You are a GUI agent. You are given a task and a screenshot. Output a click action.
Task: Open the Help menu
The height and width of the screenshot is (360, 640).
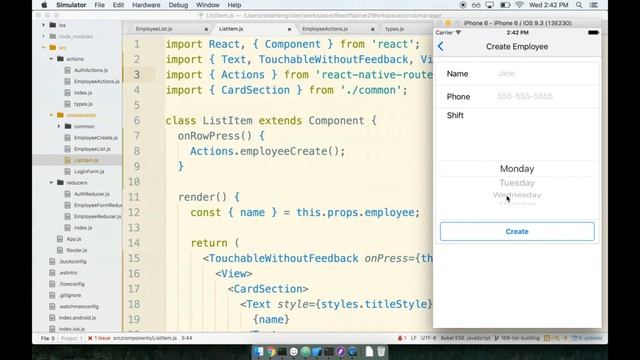(234, 5)
